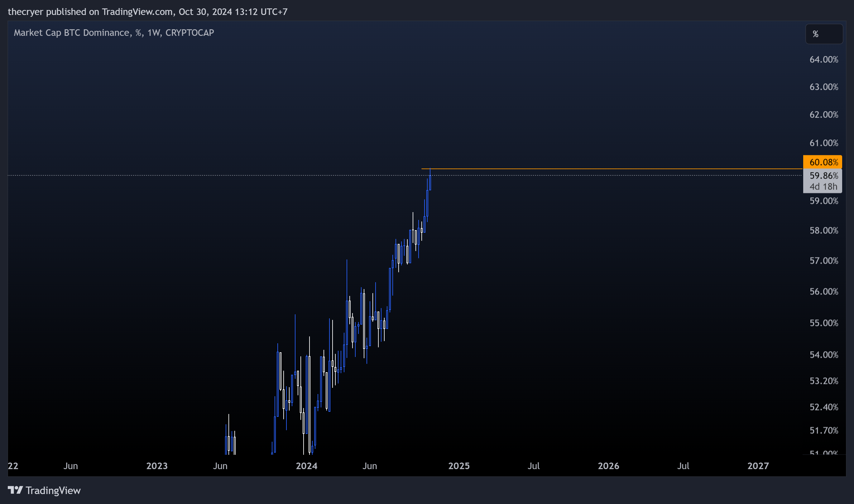
Task: Click the 2027 time axis label
Action: coord(758,466)
